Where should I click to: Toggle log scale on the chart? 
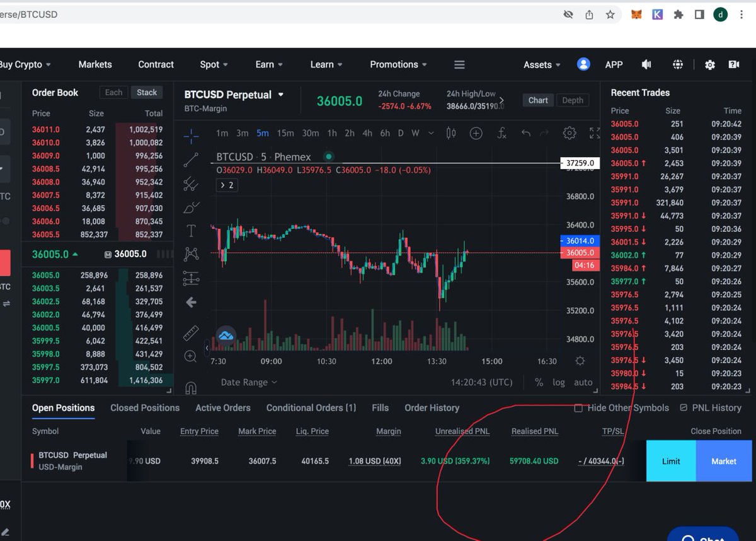(559, 382)
